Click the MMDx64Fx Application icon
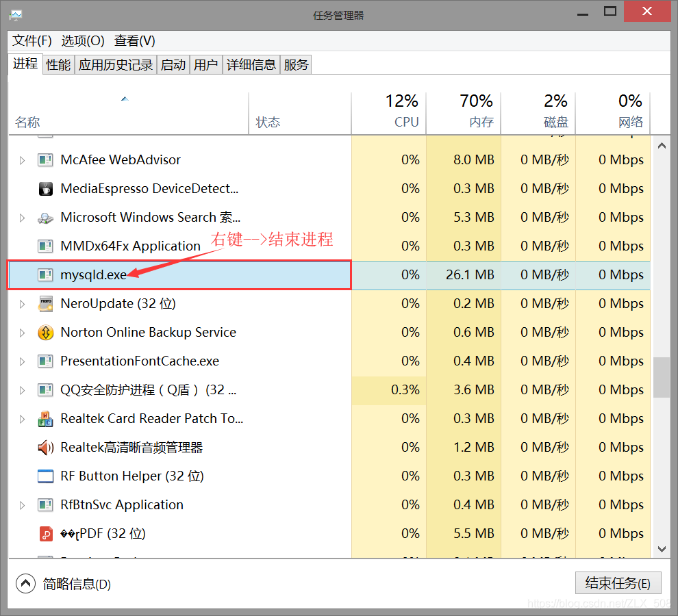 45,246
